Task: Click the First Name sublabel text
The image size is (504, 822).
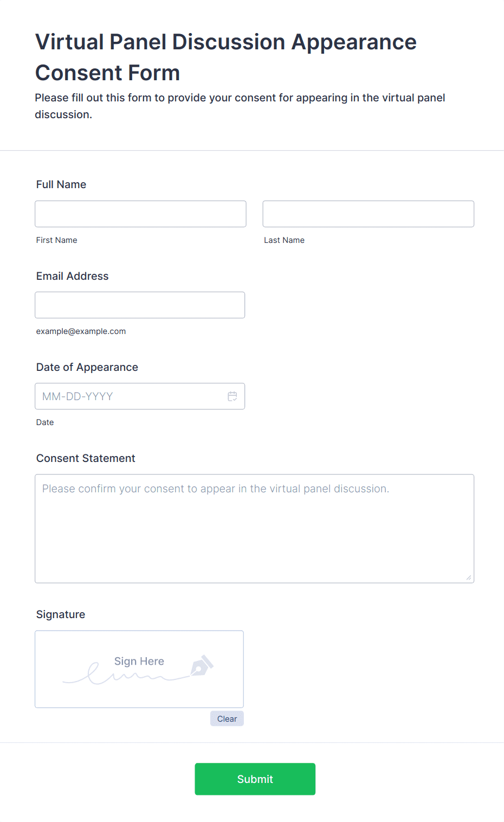Action: 56,240
